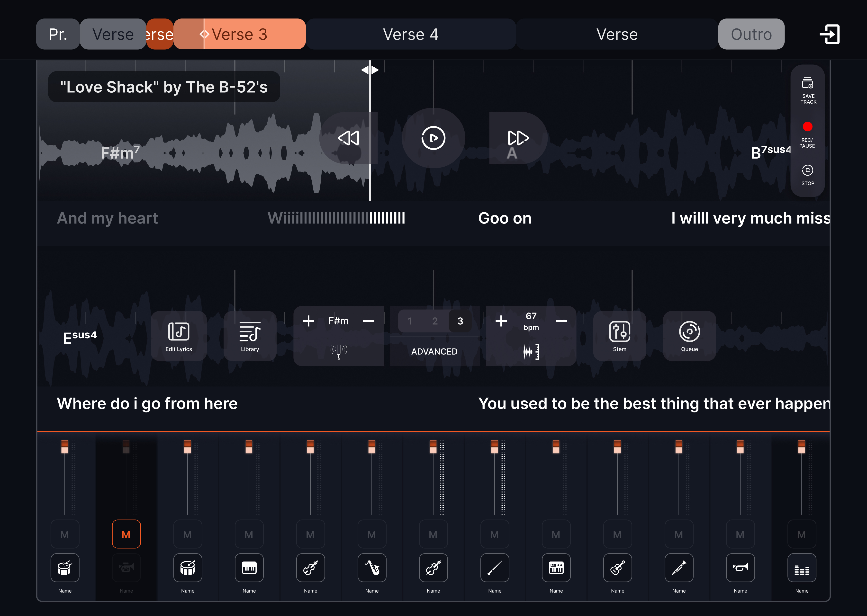867x616 pixels.
Task: Decrease tempo with minus beside 67 bpm
Action: click(x=561, y=321)
